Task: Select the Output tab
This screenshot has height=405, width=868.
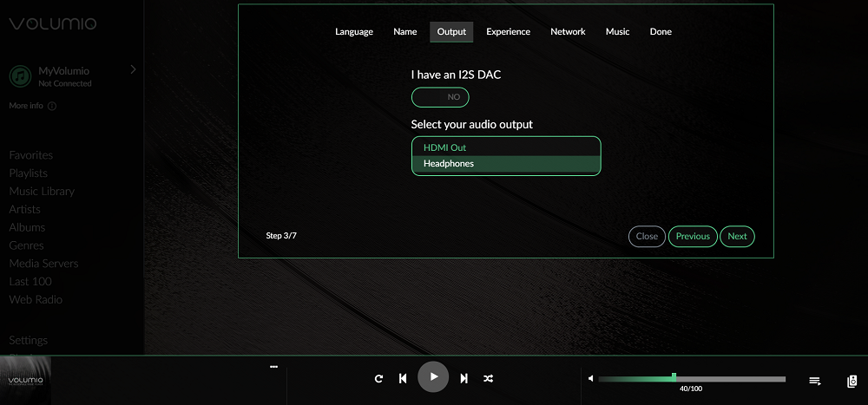Action: [x=451, y=31]
